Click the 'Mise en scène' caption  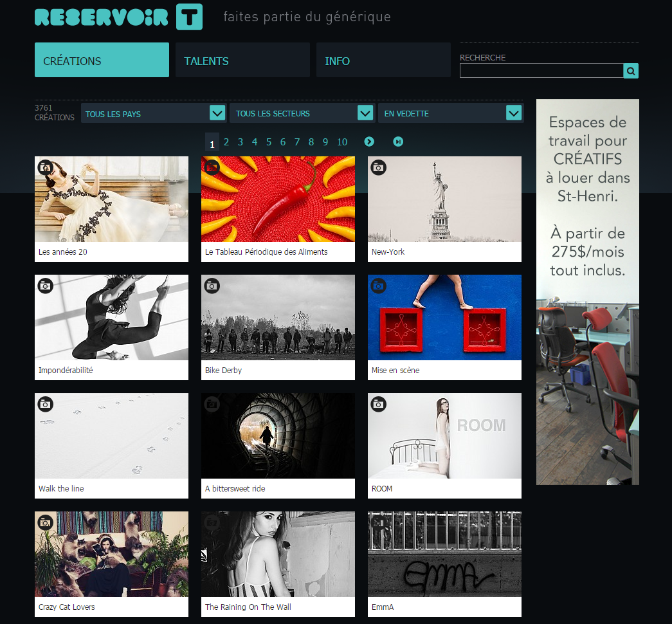[x=395, y=370]
